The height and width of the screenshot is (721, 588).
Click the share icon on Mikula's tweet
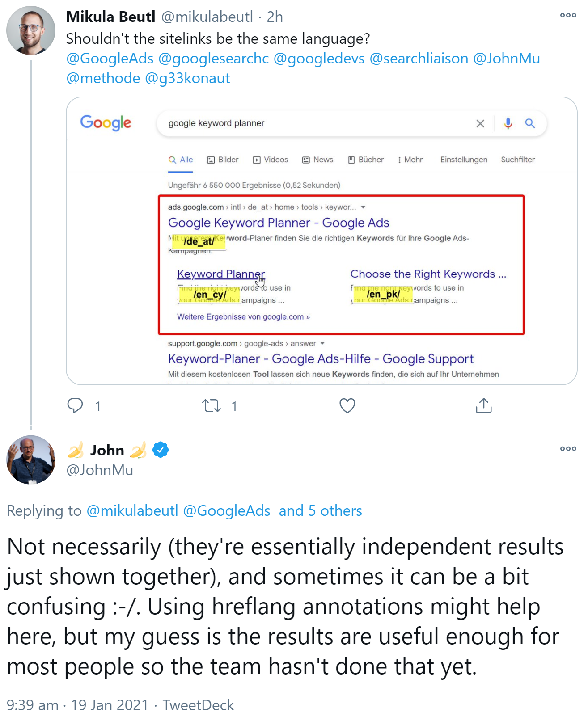coord(483,405)
